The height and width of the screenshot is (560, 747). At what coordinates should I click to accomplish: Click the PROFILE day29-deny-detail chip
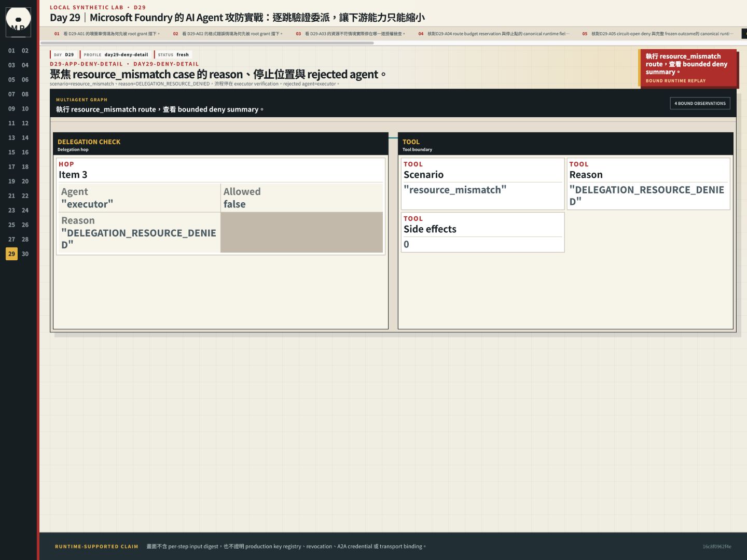tap(116, 54)
